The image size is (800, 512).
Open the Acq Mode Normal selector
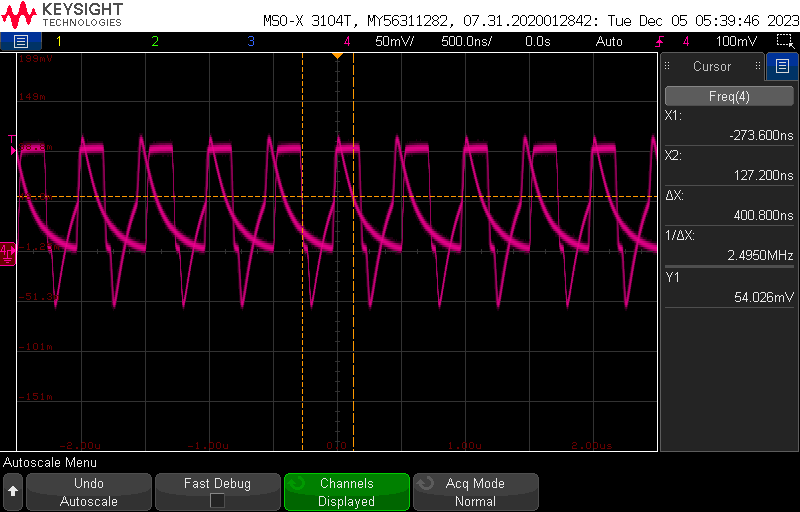point(475,492)
